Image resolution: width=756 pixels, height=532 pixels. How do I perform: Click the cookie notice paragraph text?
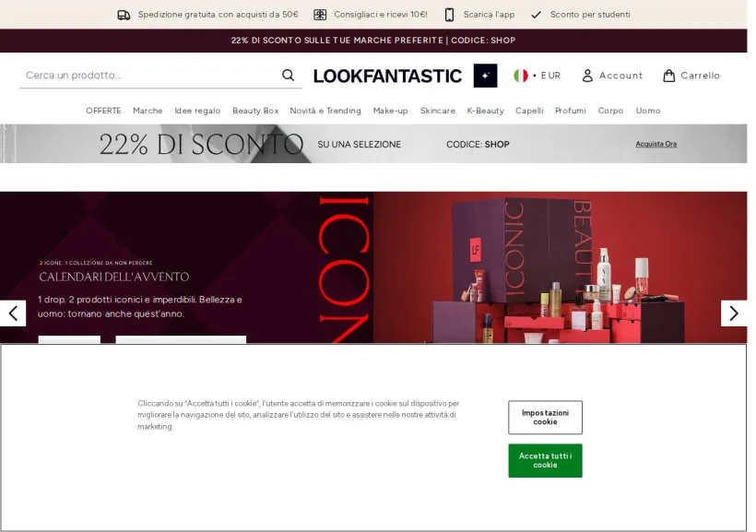click(298, 415)
